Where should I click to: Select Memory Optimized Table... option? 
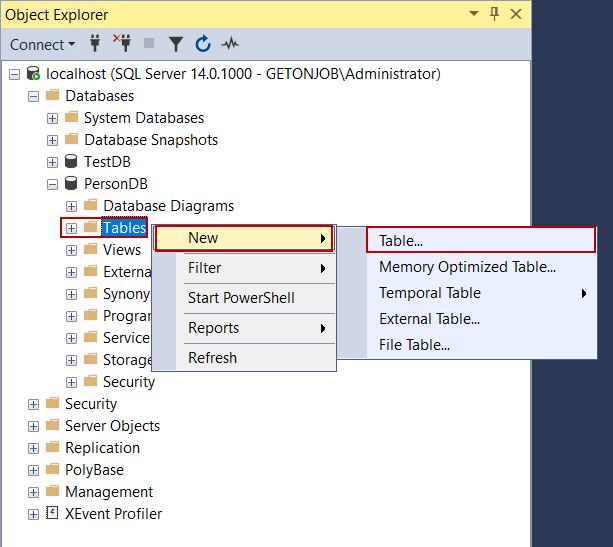pos(467,267)
